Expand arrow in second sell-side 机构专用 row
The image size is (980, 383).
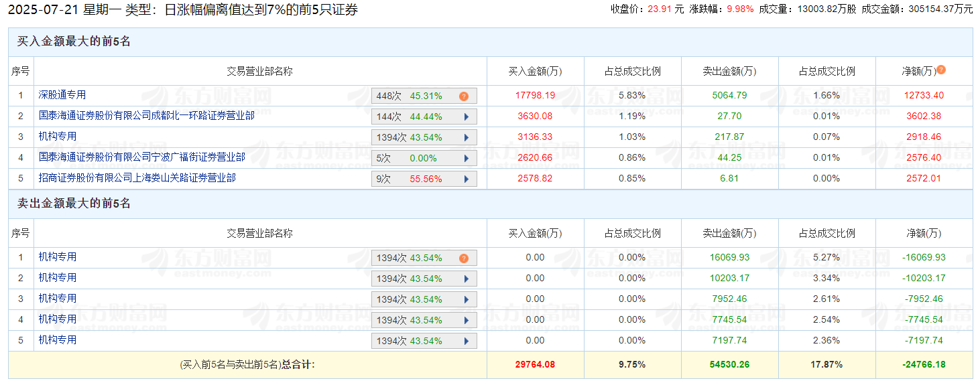tap(466, 279)
